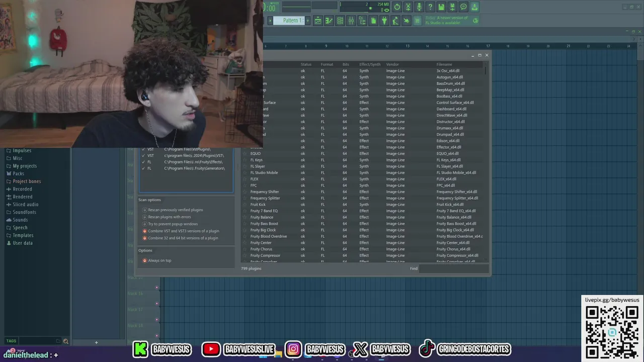Toggle Rescan plugins with errors option
Screen dimensions: 644x362
pos(144,217)
